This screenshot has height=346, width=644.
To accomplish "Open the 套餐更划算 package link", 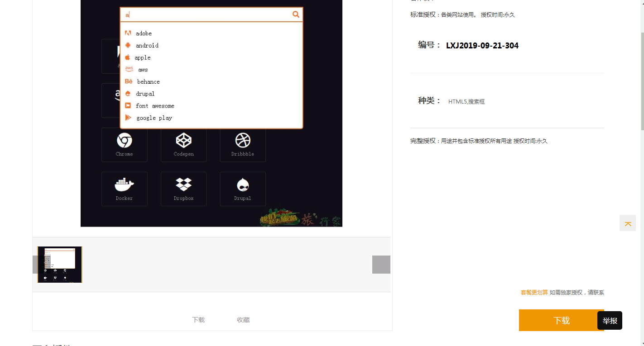I will point(534,293).
